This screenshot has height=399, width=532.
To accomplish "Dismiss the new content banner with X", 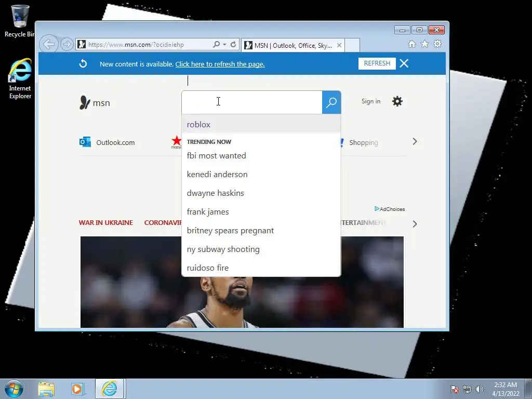I will [x=404, y=63].
